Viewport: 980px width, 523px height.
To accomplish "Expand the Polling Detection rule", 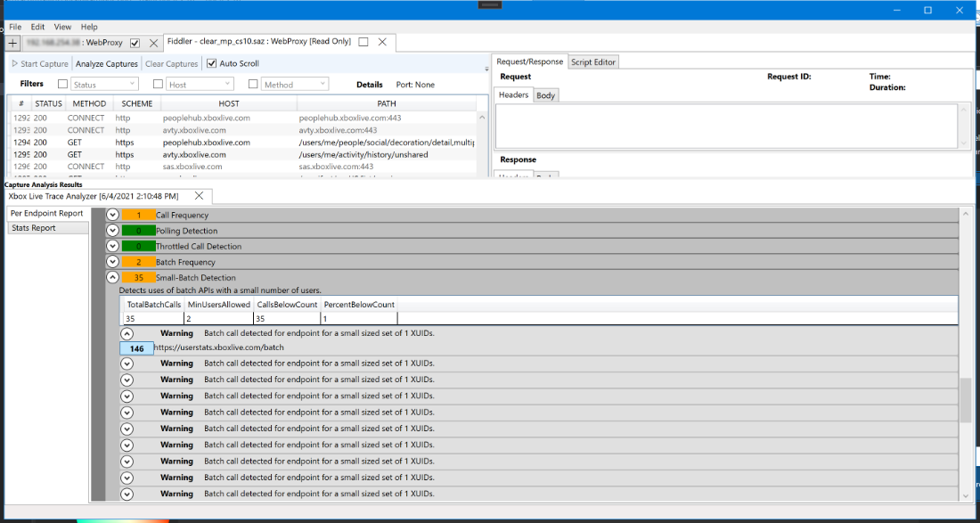I will (112, 231).
